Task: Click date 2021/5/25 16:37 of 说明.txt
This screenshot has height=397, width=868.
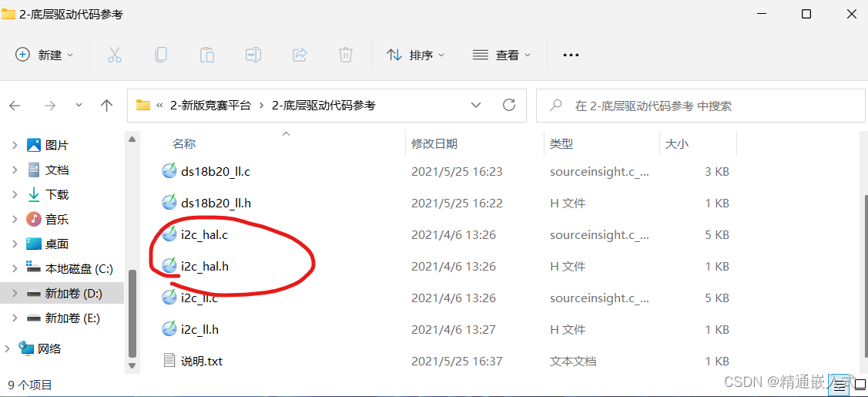Action: point(457,362)
